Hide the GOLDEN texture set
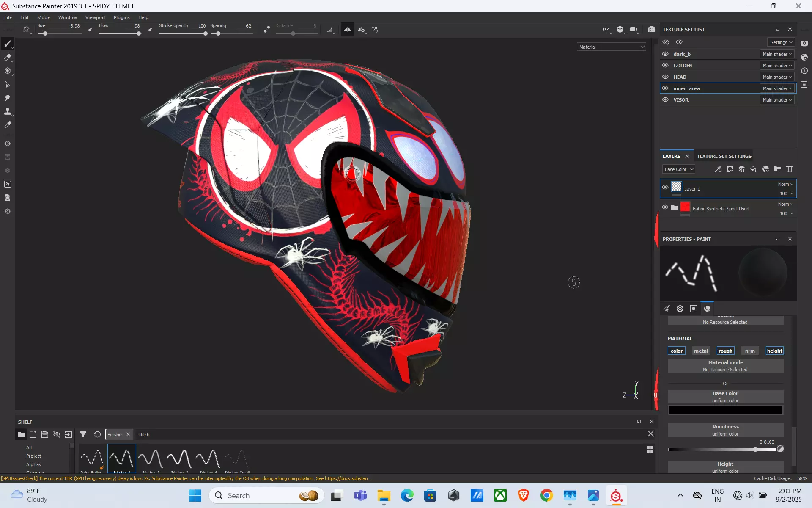The image size is (812, 508). click(665, 66)
